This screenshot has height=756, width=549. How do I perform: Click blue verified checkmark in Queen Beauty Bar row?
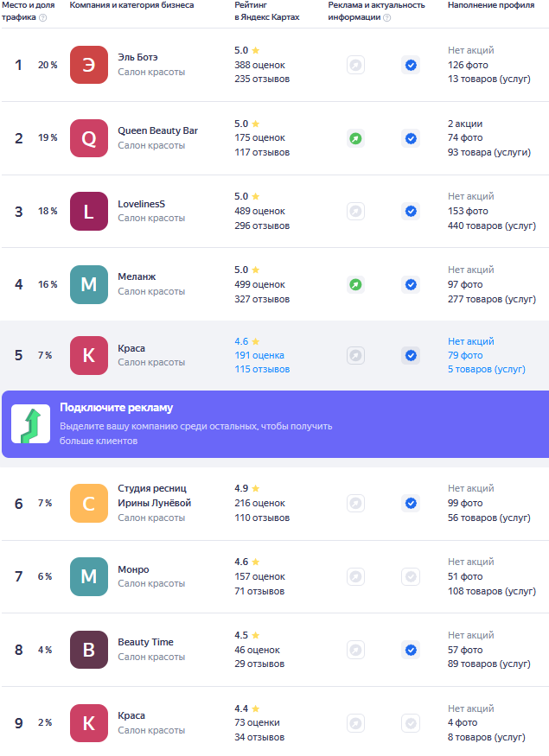411,139
